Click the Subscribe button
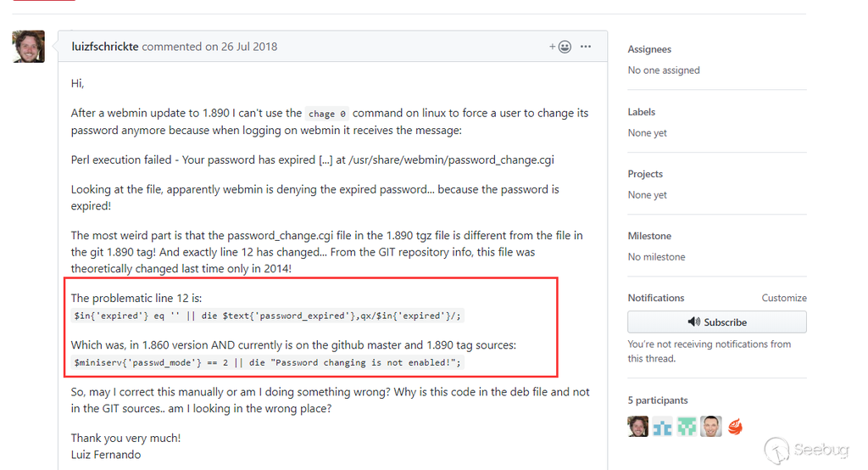 716,322
